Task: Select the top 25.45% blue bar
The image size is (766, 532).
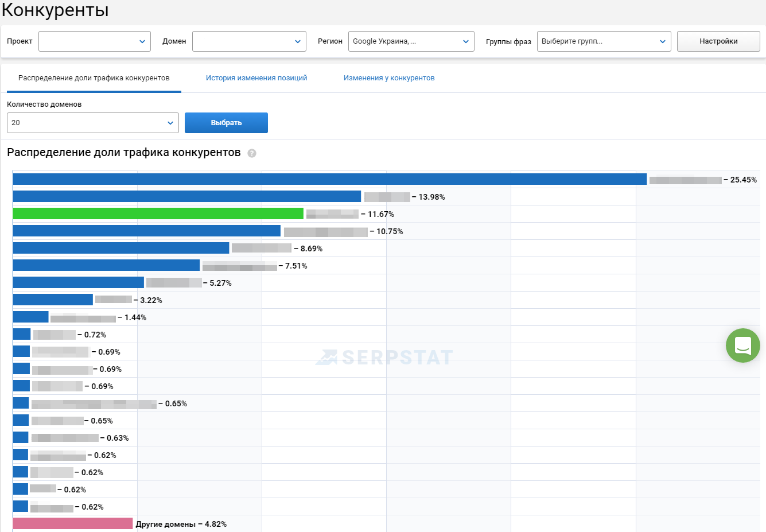Action: [329, 179]
